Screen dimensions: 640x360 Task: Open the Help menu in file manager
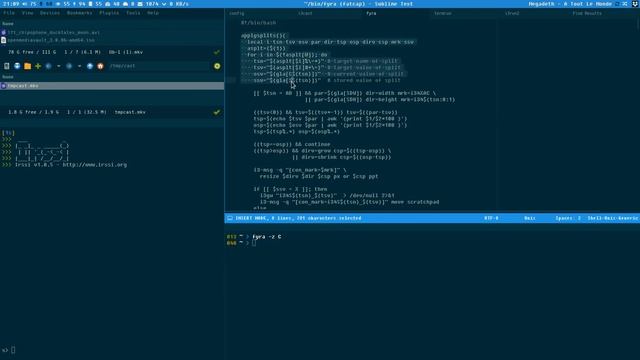point(153,13)
